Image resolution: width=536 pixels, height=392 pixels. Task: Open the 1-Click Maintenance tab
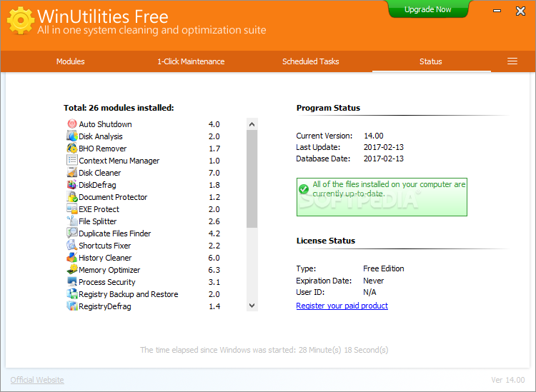coord(191,61)
